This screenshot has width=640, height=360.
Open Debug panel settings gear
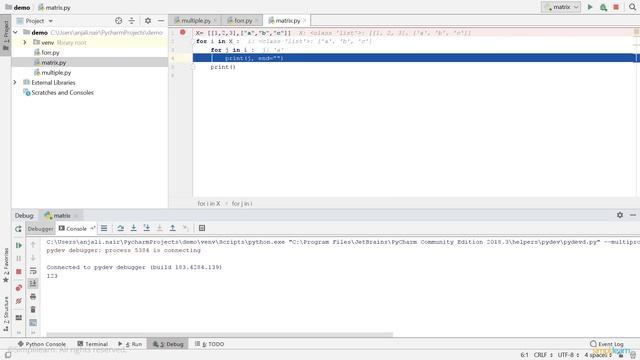coord(620,215)
